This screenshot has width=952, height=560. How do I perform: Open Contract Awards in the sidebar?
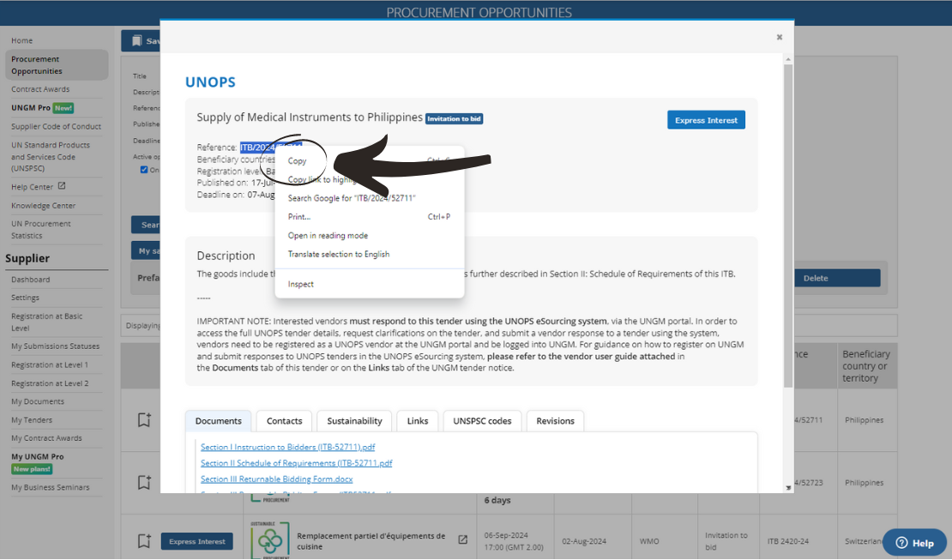[40, 89]
